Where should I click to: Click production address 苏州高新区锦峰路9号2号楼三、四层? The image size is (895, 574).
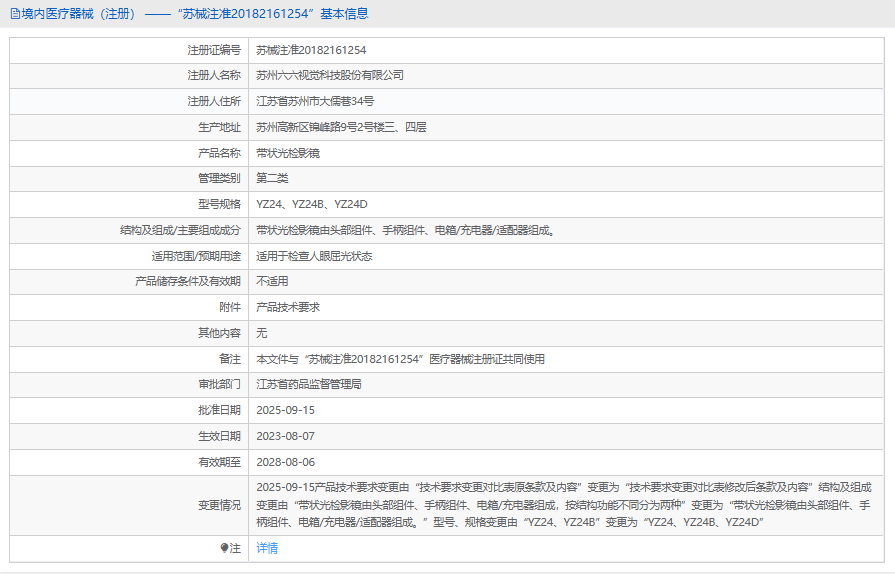pos(341,127)
